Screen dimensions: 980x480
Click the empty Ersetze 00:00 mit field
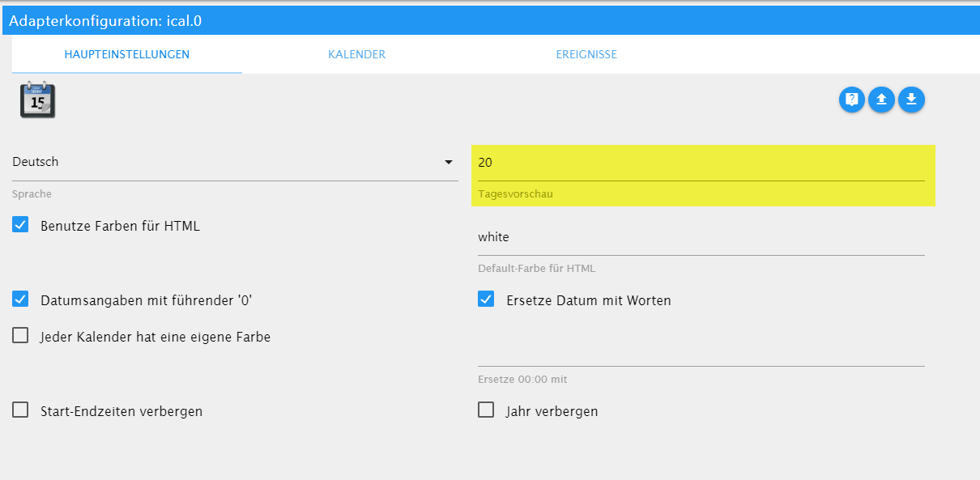point(701,354)
